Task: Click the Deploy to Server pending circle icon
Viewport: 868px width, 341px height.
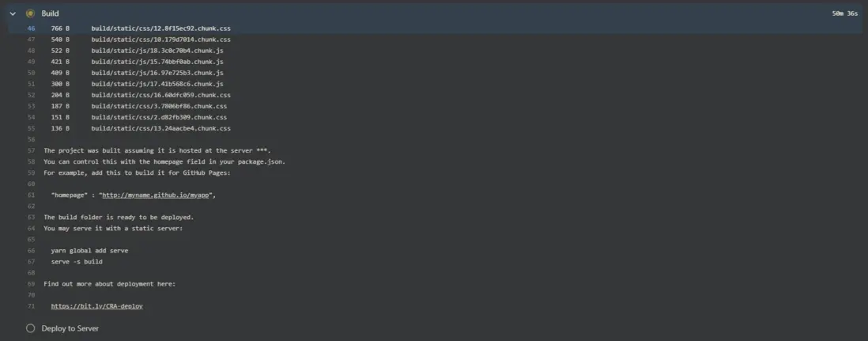Action: click(30, 328)
